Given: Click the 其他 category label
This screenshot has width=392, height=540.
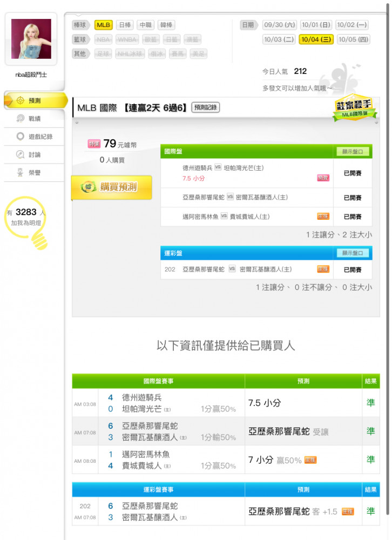Looking at the screenshot, I should point(80,53).
